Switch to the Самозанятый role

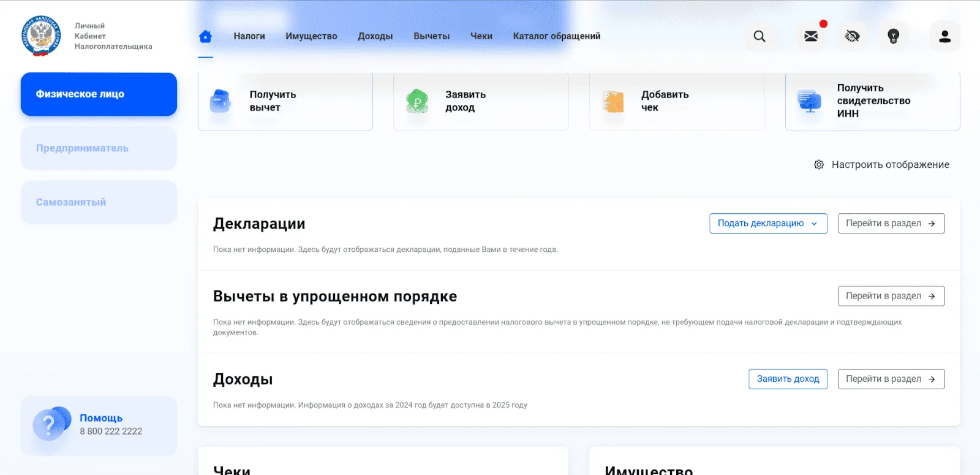[x=99, y=202]
